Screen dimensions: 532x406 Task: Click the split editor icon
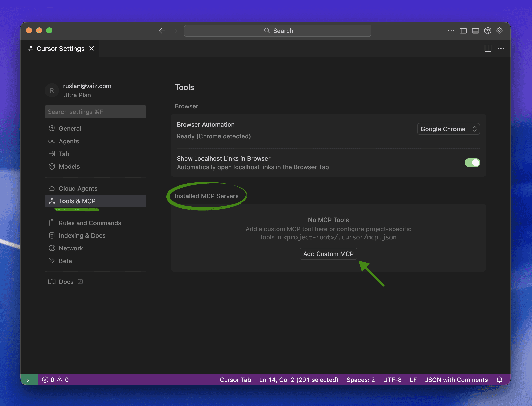[488, 48]
